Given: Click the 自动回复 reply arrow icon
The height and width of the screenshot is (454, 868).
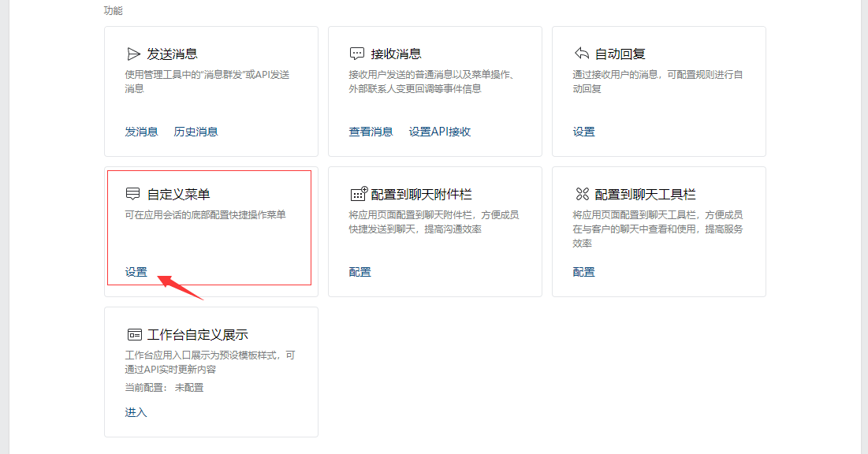Looking at the screenshot, I should 581,54.
